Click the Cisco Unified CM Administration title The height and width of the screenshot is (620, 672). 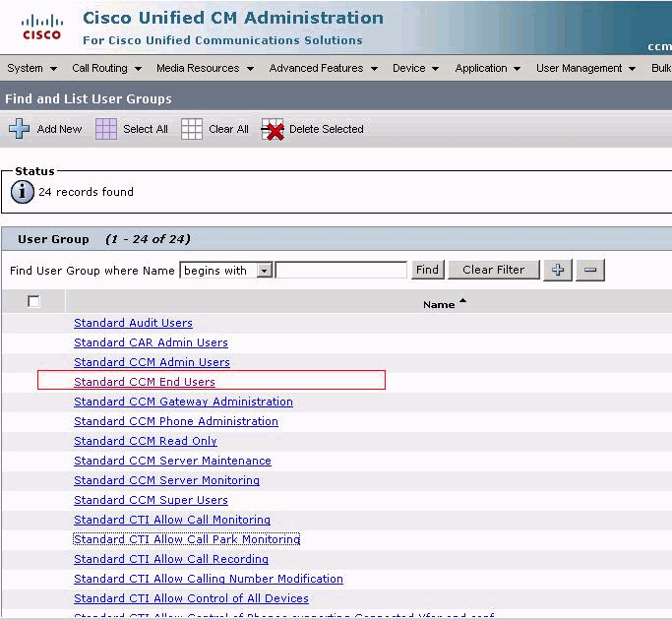233,18
